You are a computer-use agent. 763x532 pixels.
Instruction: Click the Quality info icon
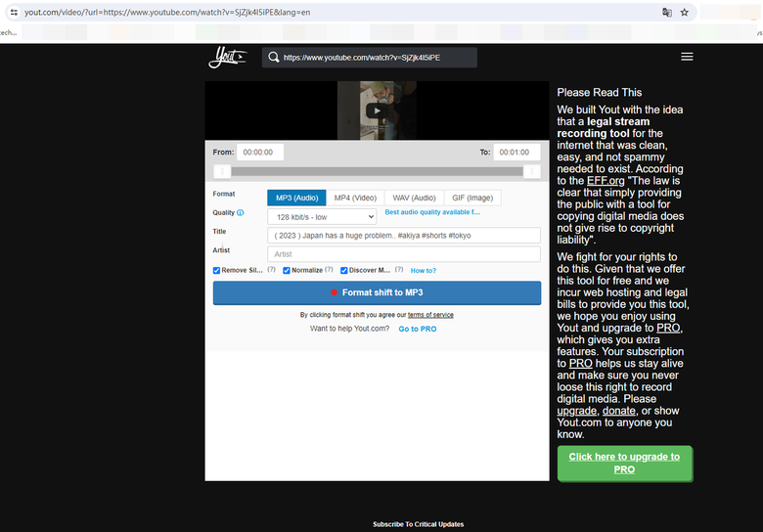(x=241, y=212)
